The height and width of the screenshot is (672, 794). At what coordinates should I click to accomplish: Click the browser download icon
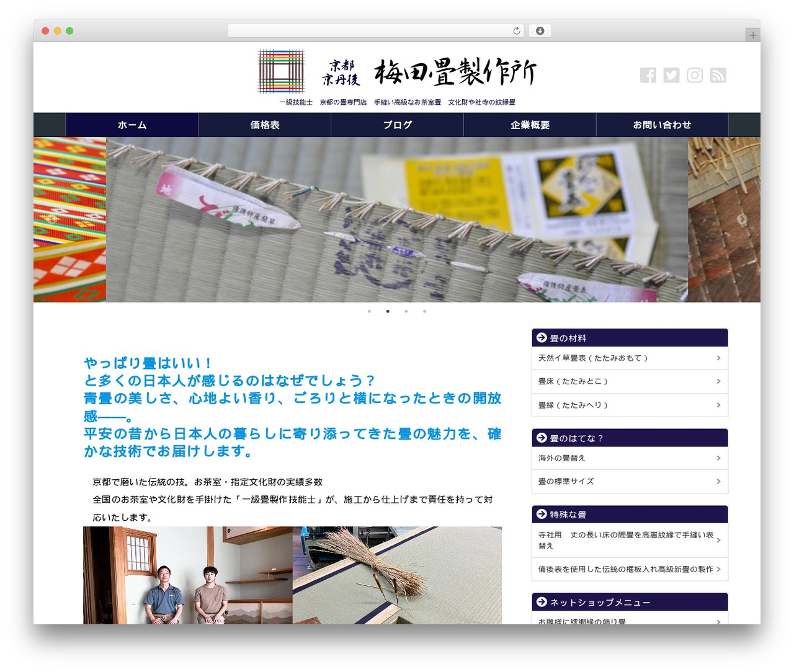(540, 31)
